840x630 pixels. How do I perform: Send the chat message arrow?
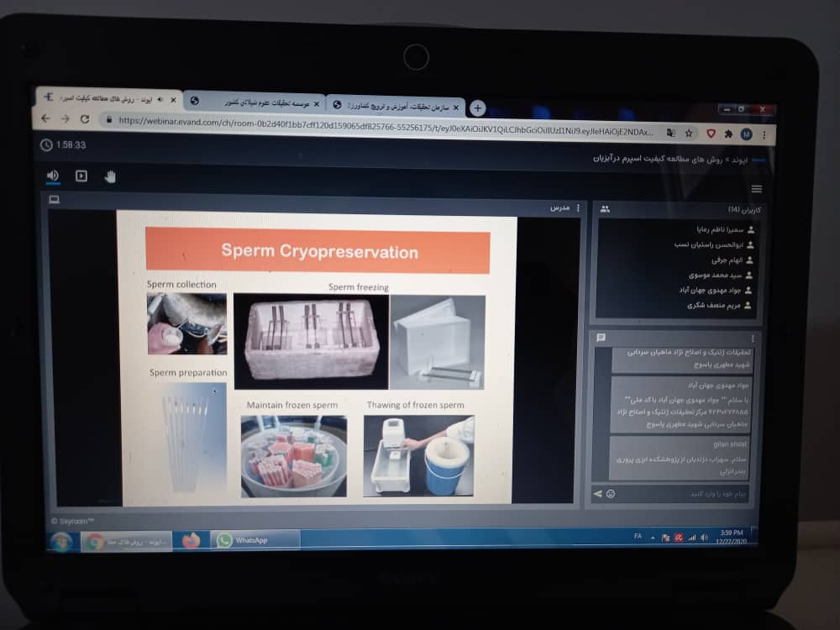click(x=597, y=493)
